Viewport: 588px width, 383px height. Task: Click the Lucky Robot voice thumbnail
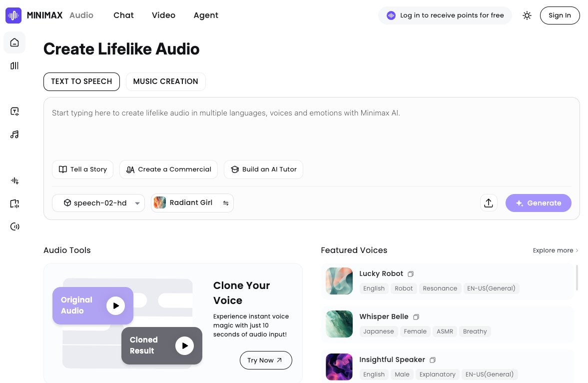339,281
